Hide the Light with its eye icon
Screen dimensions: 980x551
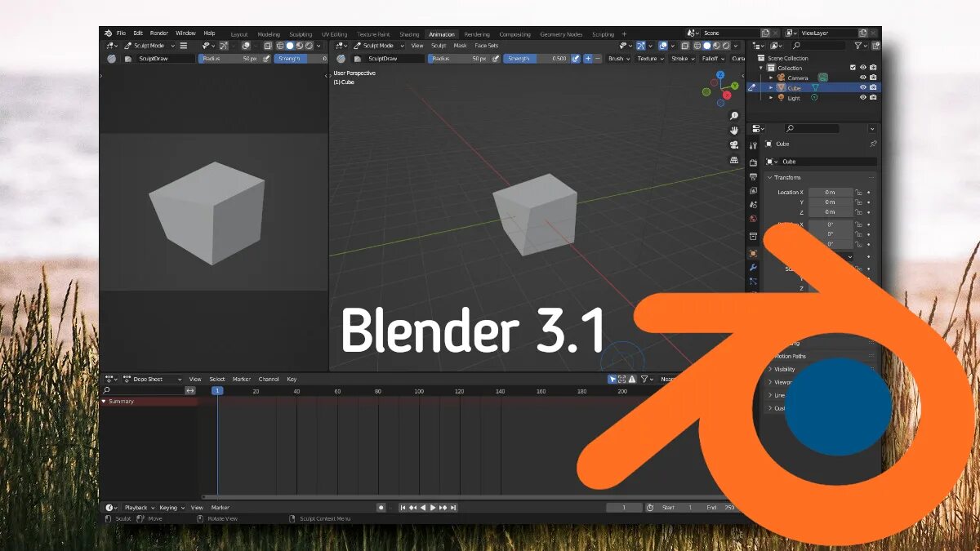point(863,98)
